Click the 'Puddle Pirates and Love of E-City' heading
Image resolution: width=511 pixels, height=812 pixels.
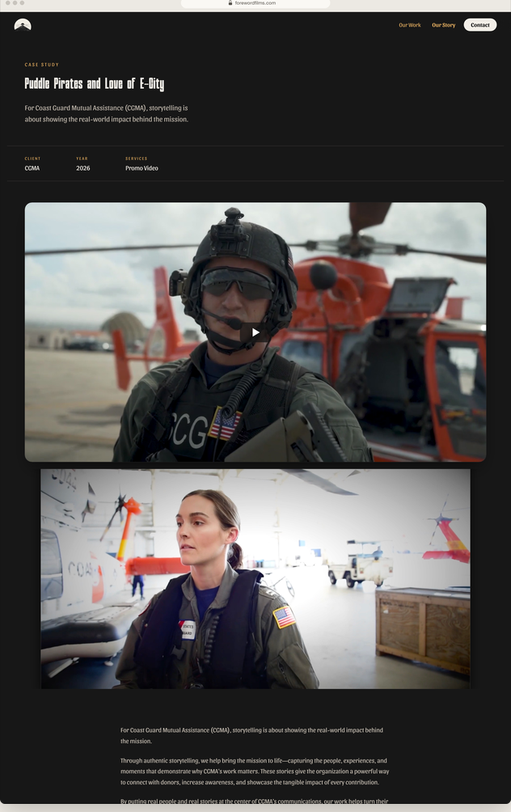click(x=95, y=84)
